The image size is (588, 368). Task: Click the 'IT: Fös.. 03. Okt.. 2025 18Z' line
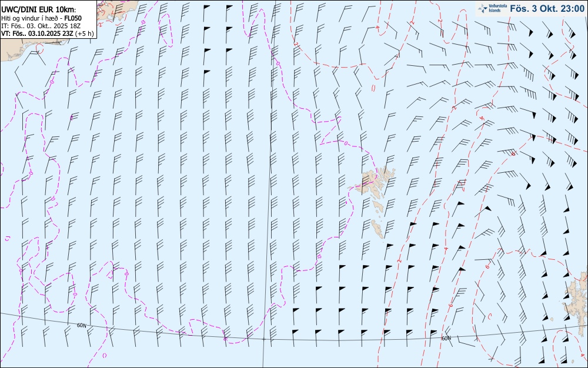pos(40,26)
